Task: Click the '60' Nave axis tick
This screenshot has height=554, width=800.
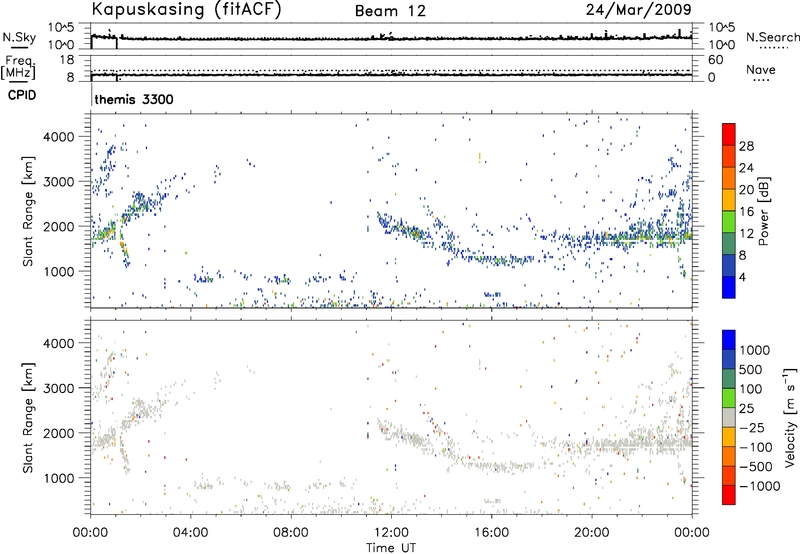Action: point(715,60)
